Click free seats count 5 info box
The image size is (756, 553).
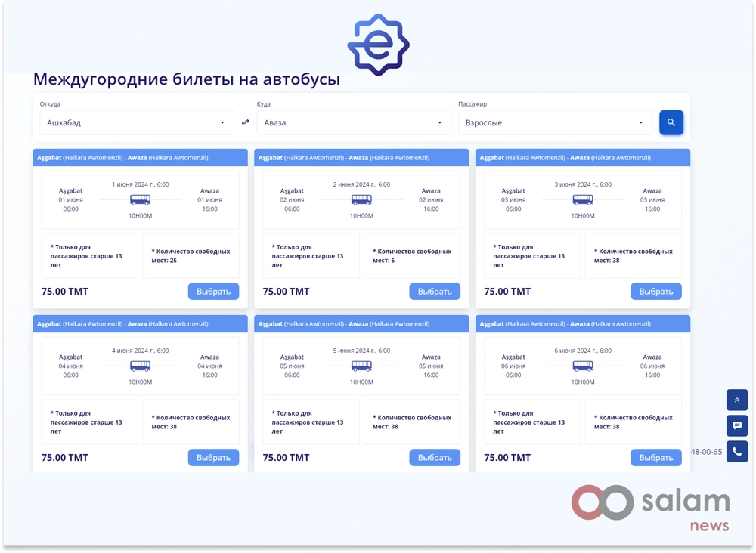pyautogui.click(x=412, y=256)
